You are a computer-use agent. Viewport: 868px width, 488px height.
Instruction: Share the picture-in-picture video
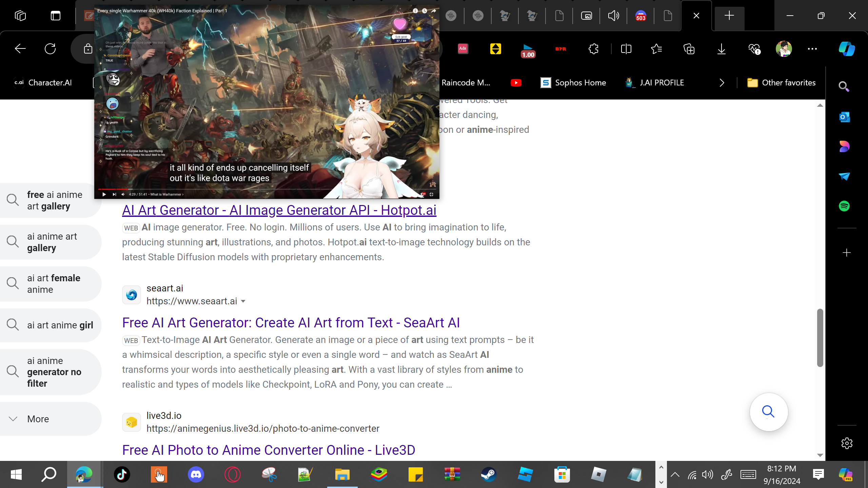(434, 11)
